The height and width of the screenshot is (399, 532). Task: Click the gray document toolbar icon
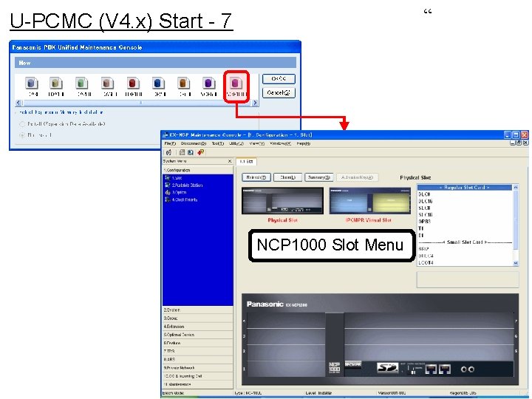(183, 152)
